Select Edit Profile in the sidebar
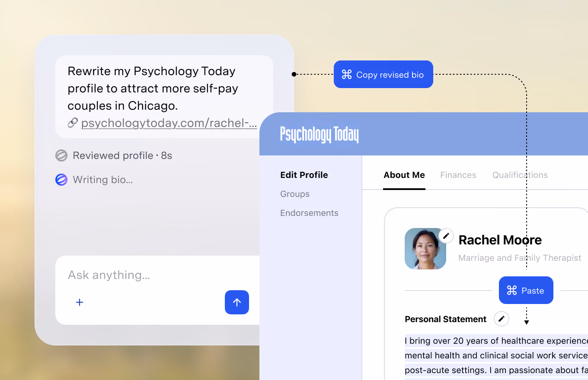The width and height of the screenshot is (588, 380). pyautogui.click(x=304, y=175)
